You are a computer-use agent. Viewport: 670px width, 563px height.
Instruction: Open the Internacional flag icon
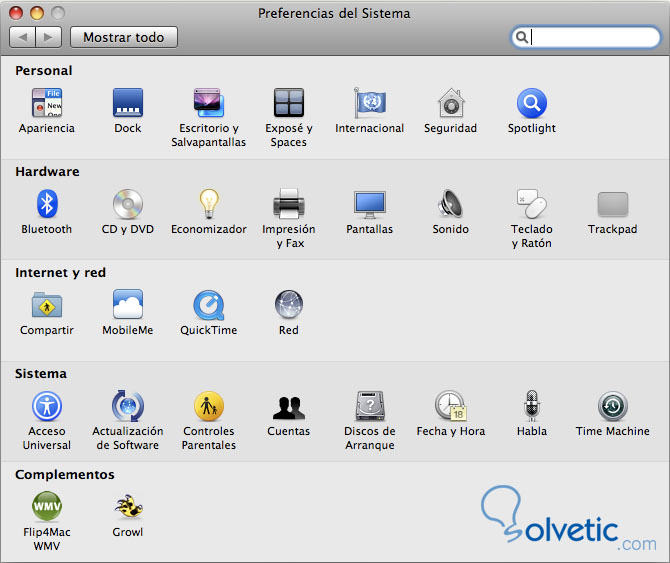click(x=370, y=103)
